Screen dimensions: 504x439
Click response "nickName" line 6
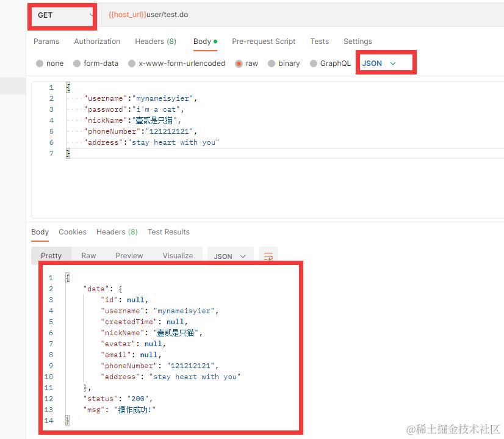pos(152,333)
